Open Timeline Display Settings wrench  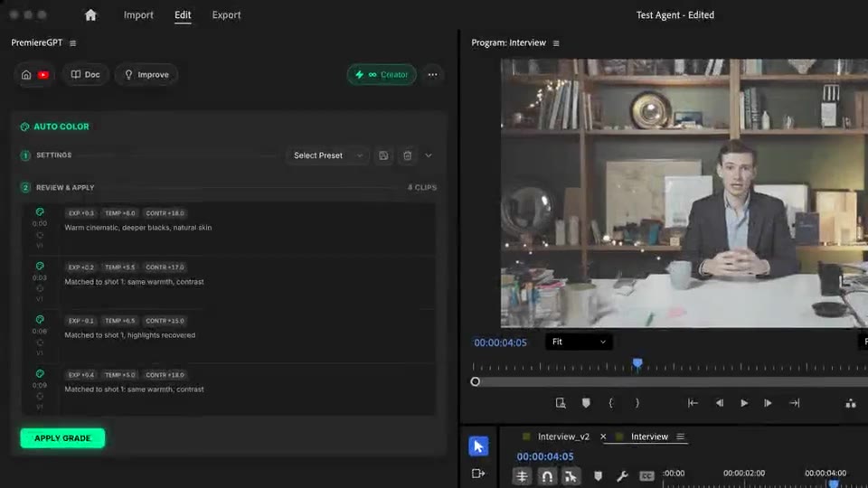pos(622,476)
